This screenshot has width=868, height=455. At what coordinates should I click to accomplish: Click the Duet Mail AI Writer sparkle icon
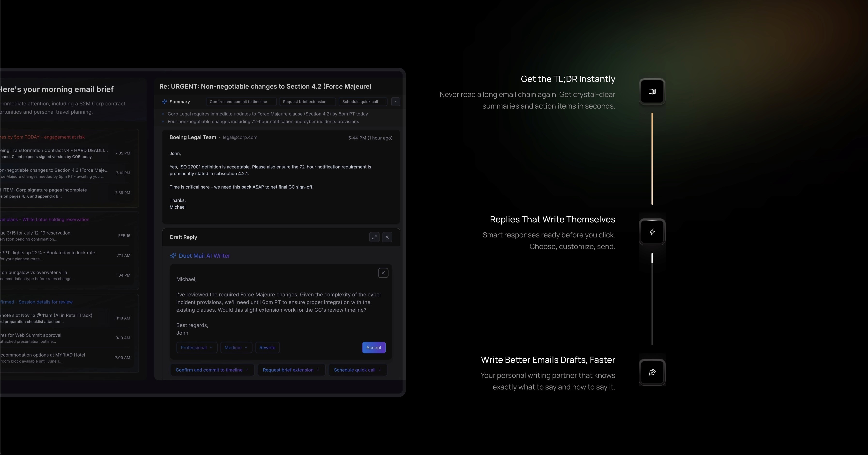pos(173,256)
